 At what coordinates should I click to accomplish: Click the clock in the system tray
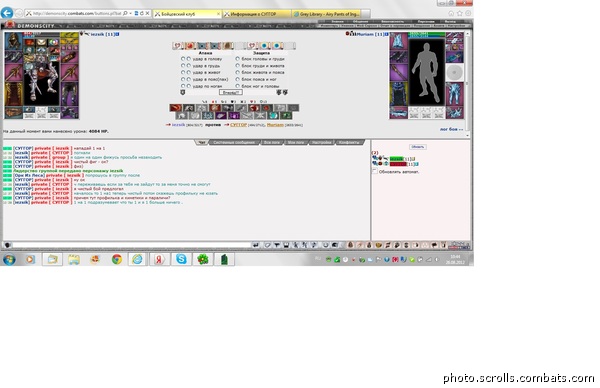coord(455,259)
